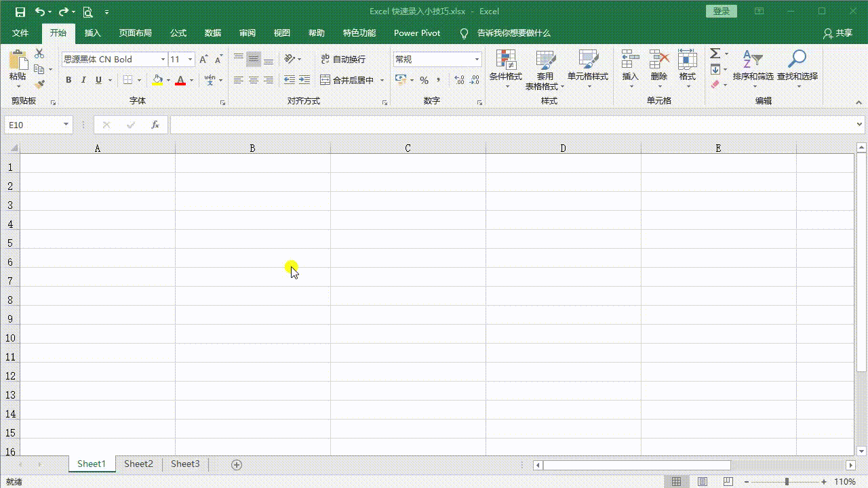Select the Bold formatting icon
This screenshot has width=868, height=488.
(x=68, y=79)
